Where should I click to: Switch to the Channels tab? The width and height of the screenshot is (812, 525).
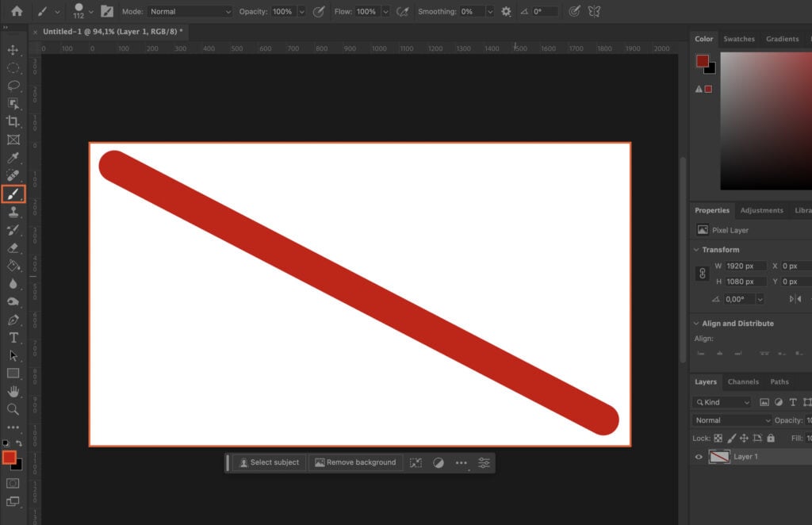(x=743, y=381)
